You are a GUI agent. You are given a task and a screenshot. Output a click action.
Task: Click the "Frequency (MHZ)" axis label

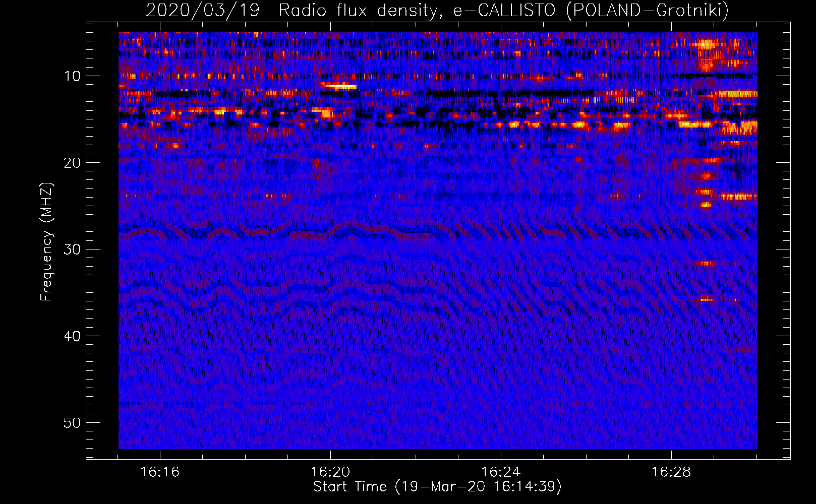(46, 242)
